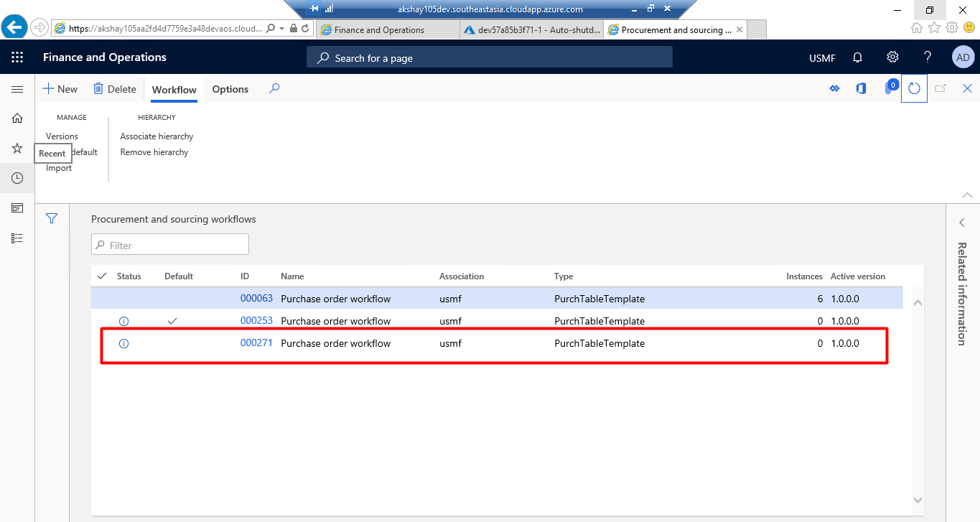Expand the Related information pane
980x522 pixels.
962,223
